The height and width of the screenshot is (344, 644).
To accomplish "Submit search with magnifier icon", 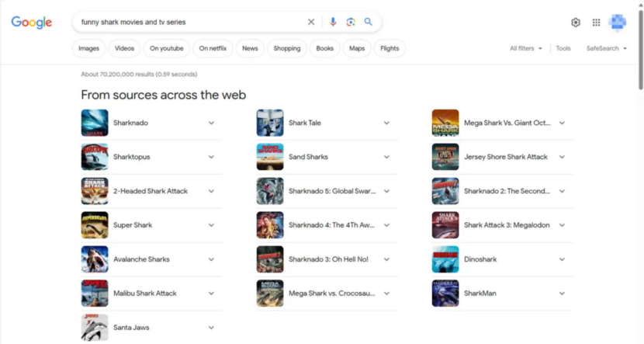I will click(369, 22).
